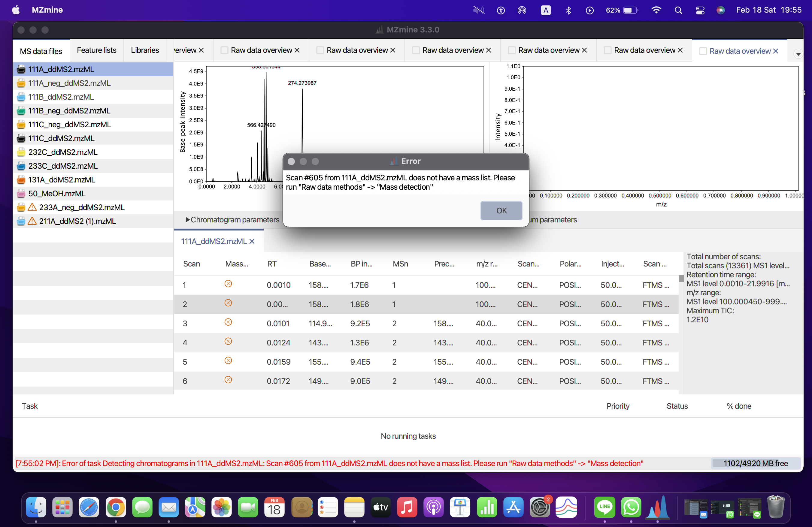Click the Wi-Fi menu bar icon
Screen dimensions: 812x527
656,10
